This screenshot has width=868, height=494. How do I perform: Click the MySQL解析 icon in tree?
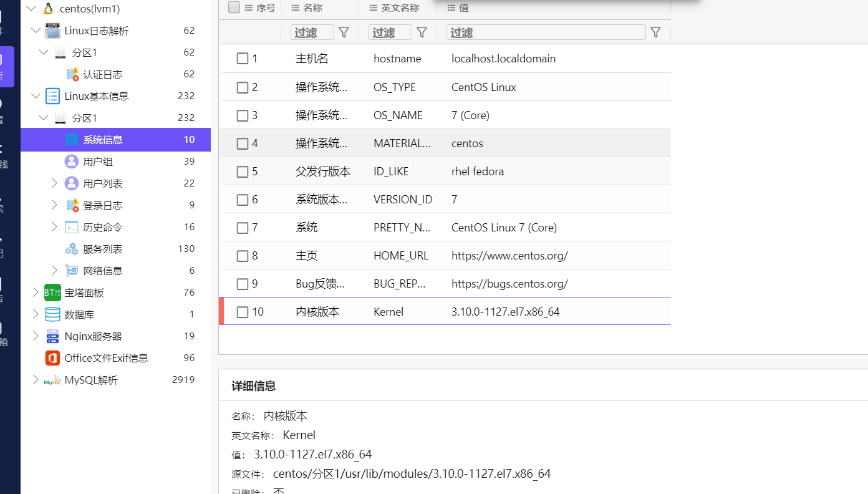52,380
